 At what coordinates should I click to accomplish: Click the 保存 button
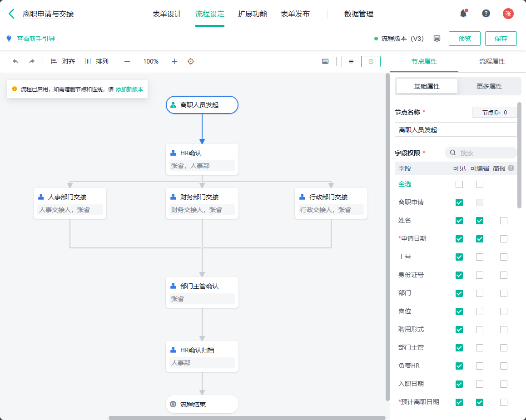[501, 39]
